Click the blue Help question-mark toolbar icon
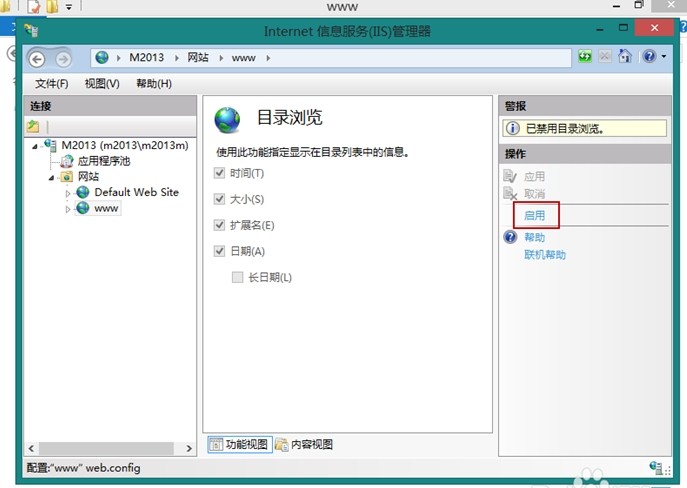Image resolution: width=687 pixels, height=488 pixels. (650, 57)
